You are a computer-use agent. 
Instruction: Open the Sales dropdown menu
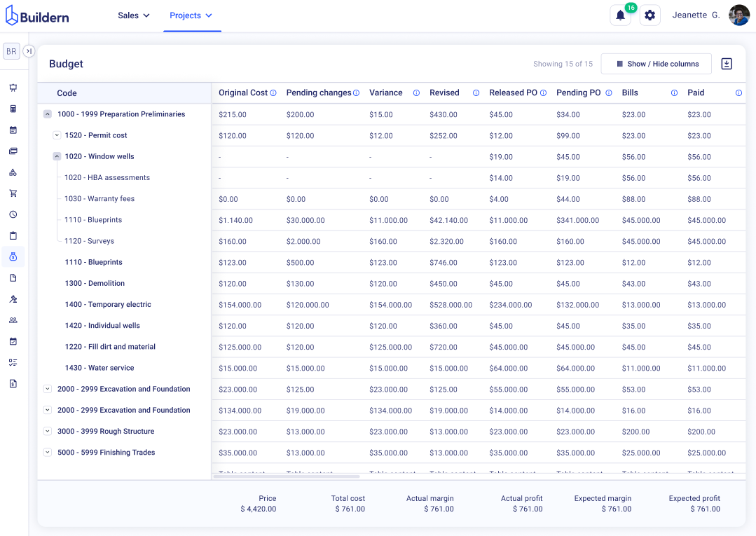pos(134,15)
